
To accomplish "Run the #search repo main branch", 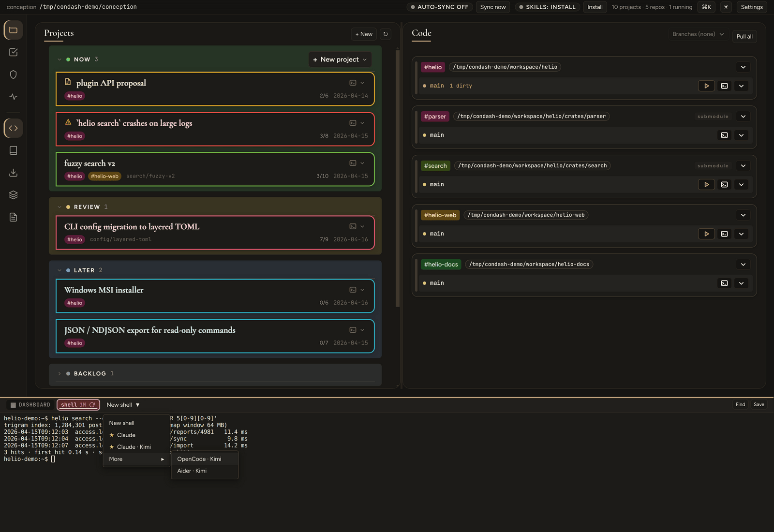I will pyautogui.click(x=706, y=184).
